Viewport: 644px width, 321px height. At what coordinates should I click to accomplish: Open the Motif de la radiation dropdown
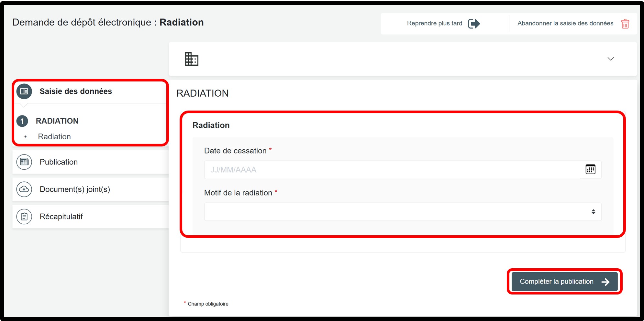pyautogui.click(x=403, y=212)
